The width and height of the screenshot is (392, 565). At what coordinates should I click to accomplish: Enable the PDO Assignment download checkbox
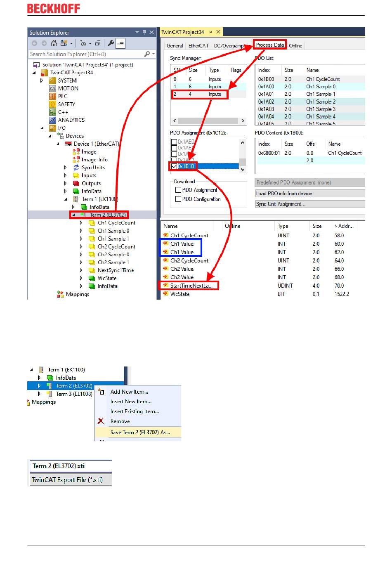178,190
